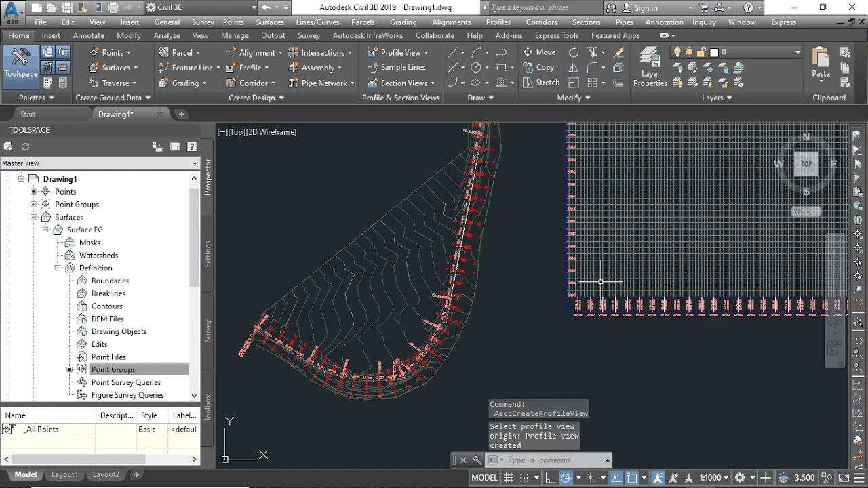Click the Mirror tool icon
Screen dimensions: 868x488
pos(574,67)
